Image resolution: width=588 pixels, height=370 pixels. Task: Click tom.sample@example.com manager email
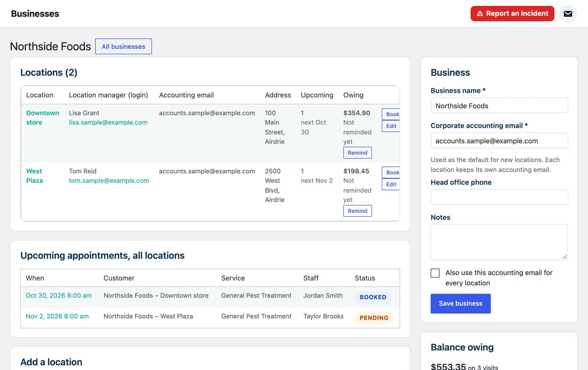[x=109, y=180]
